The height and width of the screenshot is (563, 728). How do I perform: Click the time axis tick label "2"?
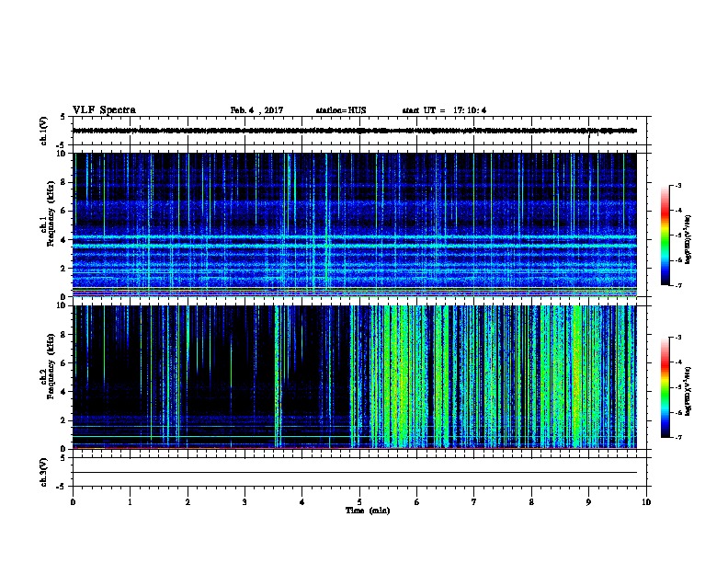pyautogui.click(x=188, y=502)
